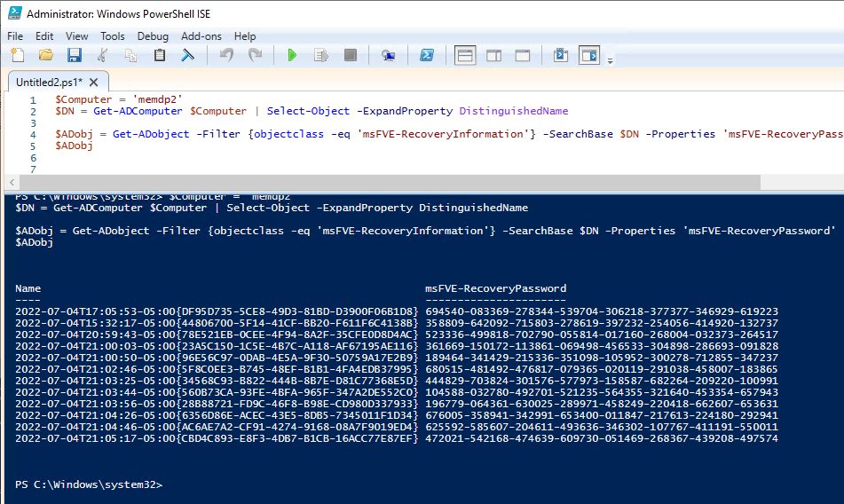Viewport: 844px width, 504px height.
Task: Open the Add-ons menu
Action: [x=201, y=36]
